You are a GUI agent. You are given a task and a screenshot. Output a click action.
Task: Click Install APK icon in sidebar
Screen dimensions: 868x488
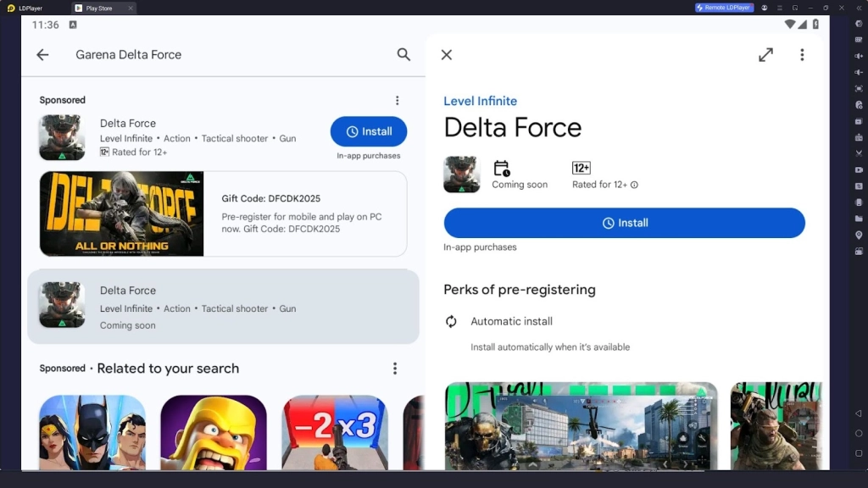(x=859, y=137)
